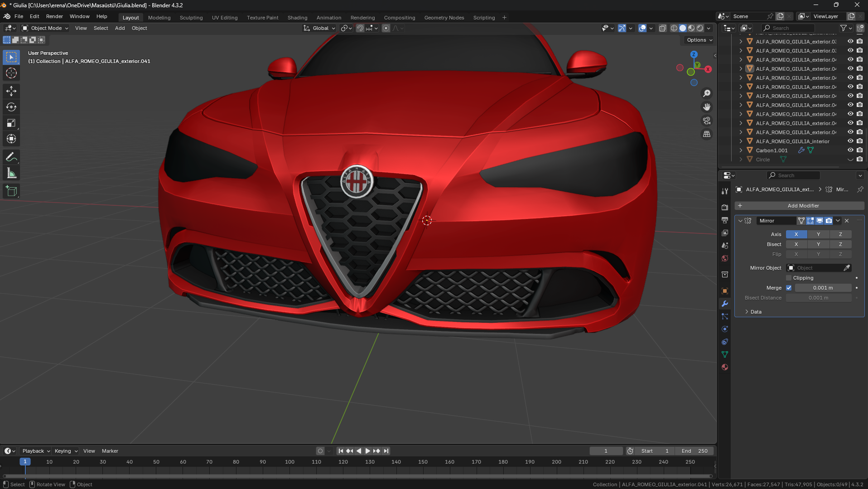
Task: Activate the Scale tool
Action: point(11,123)
